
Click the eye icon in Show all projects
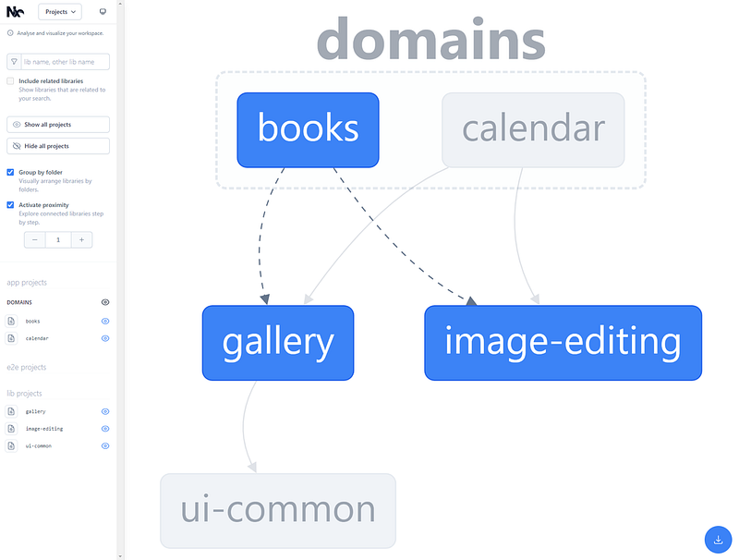click(17, 125)
